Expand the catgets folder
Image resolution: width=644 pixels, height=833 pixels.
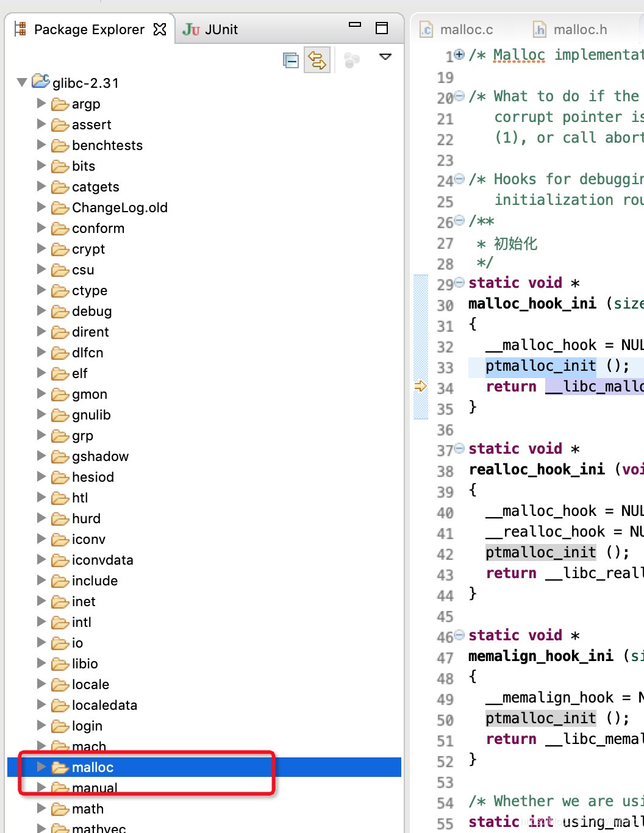tap(41, 186)
